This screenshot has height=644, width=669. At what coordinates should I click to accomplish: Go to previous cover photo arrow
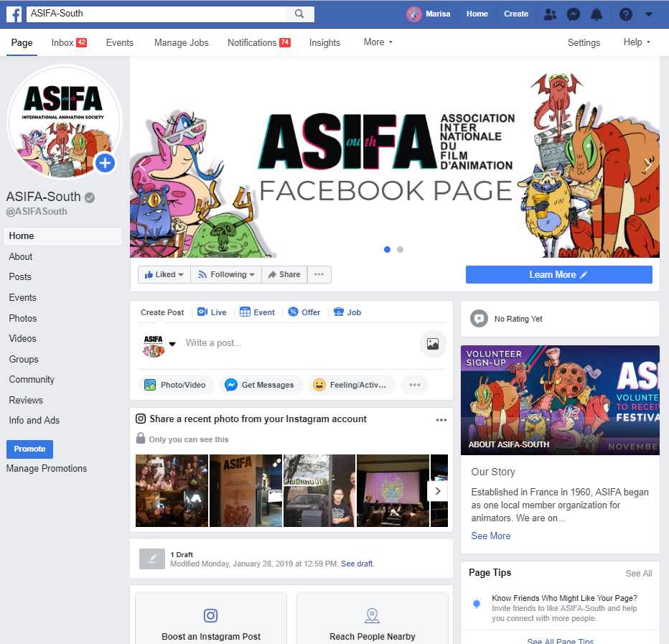[143, 164]
